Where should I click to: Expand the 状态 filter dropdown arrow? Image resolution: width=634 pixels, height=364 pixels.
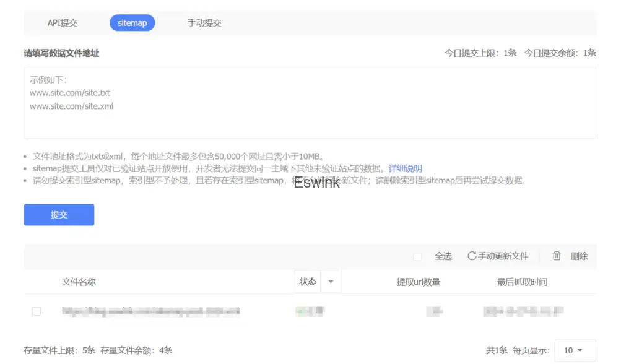point(331,282)
